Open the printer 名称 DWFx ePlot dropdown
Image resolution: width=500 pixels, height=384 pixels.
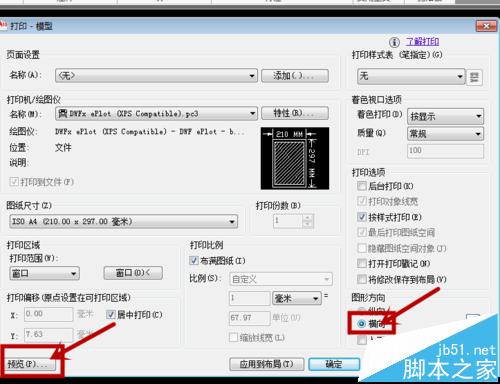156,114
